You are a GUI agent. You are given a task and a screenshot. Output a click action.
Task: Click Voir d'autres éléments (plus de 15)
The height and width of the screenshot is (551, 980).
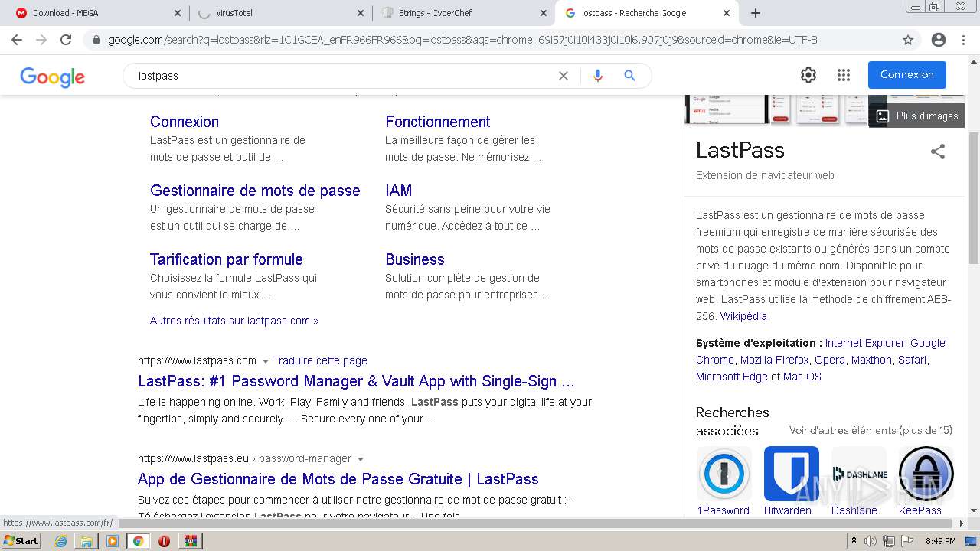coord(871,430)
